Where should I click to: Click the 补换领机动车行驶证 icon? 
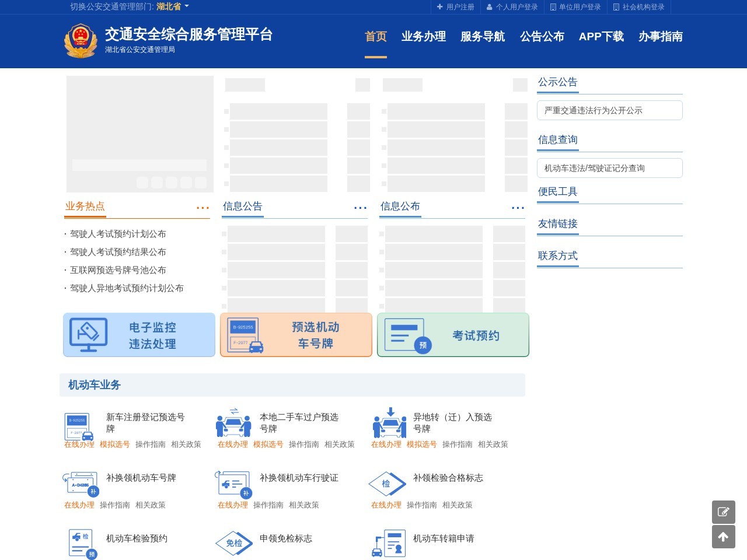tap(233, 485)
